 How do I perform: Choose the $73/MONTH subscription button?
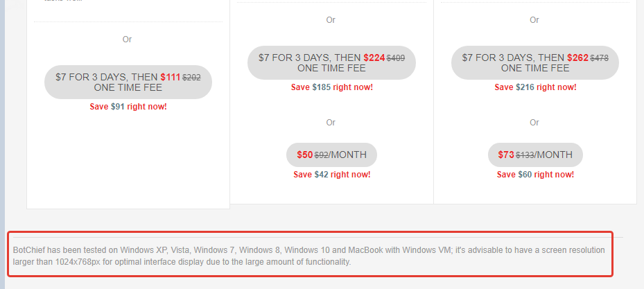(x=534, y=155)
